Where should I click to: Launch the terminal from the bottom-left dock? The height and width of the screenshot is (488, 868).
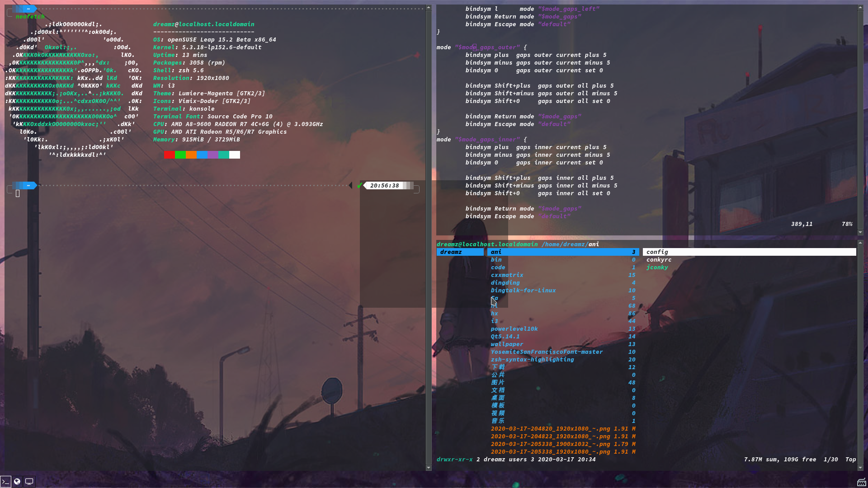click(5, 481)
